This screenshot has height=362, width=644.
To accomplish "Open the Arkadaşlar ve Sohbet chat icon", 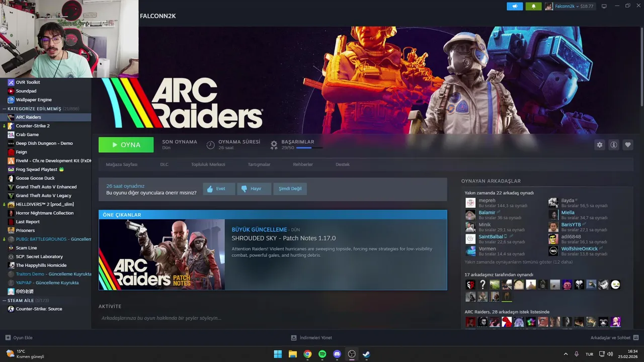I will click(636, 338).
